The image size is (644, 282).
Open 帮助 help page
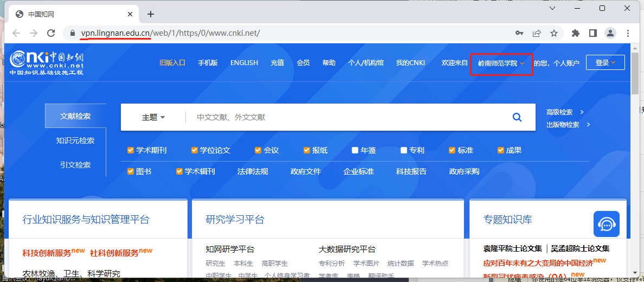coord(329,63)
